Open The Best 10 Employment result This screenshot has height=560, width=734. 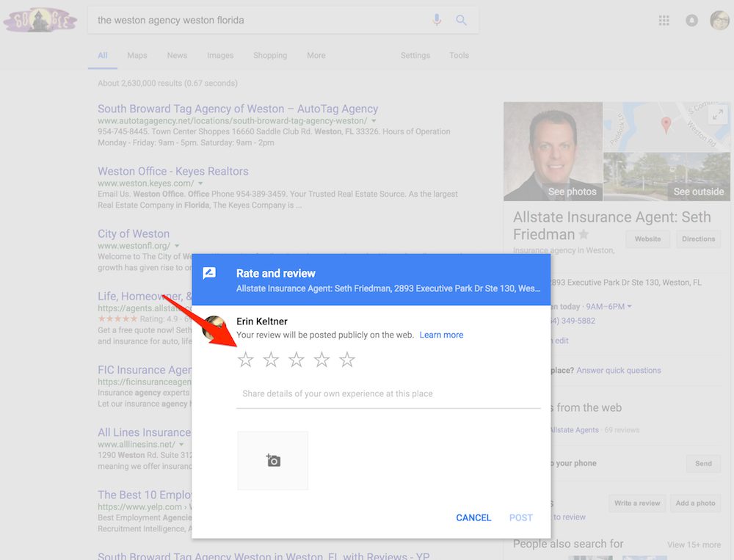point(145,495)
